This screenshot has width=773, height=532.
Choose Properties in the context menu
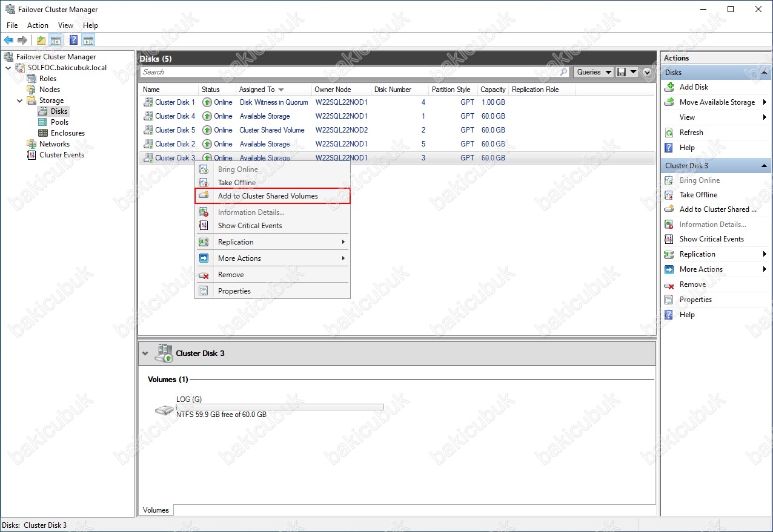273,291
